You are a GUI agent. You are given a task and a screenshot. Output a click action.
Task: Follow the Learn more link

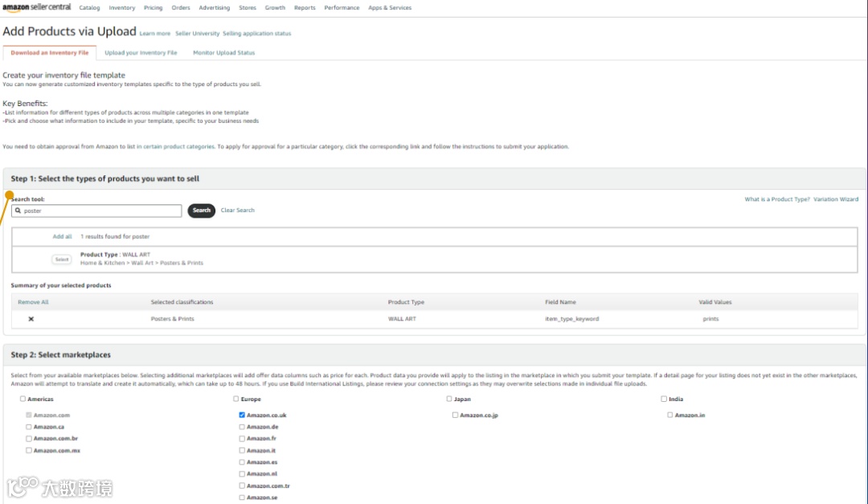155,34
